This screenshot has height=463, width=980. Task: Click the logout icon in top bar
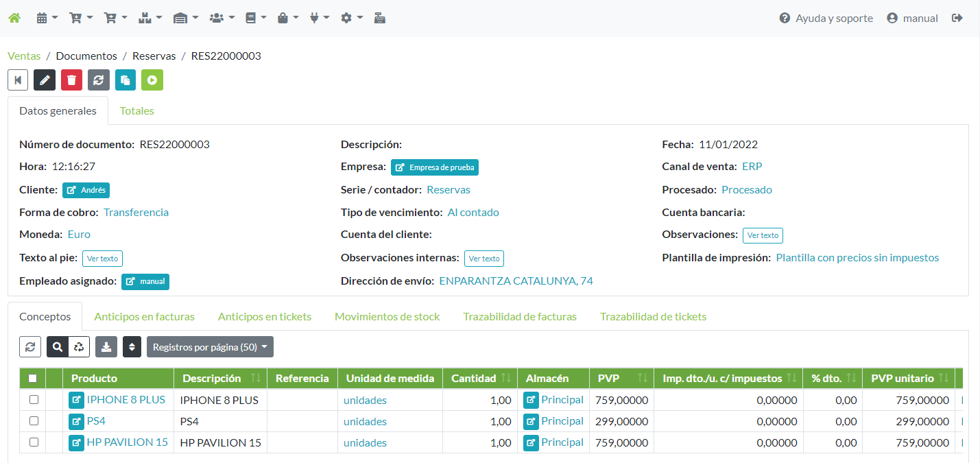(x=957, y=19)
